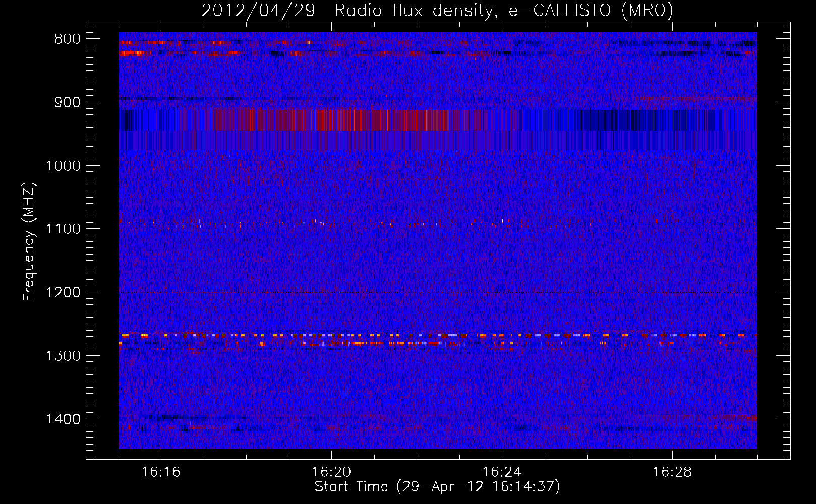This screenshot has height=504, width=816.
Task: Click the 'Frequency (MHZ)' axis label
Action: [x=29, y=242]
